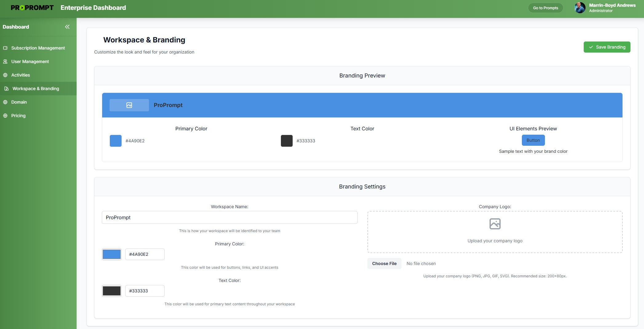Click the 'No file chosen' text
The height and width of the screenshot is (329, 644).
(421, 264)
